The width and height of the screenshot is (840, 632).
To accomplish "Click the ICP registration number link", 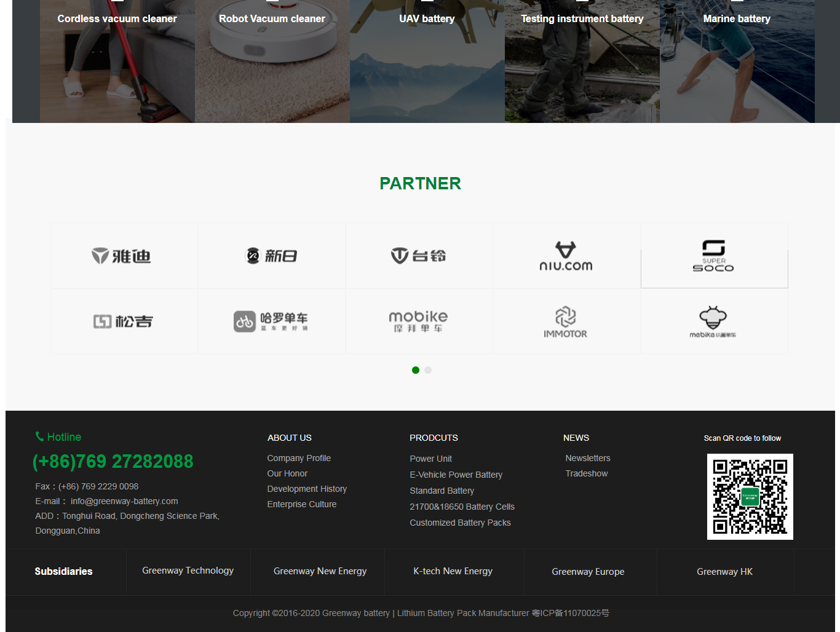I will [571, 613].
